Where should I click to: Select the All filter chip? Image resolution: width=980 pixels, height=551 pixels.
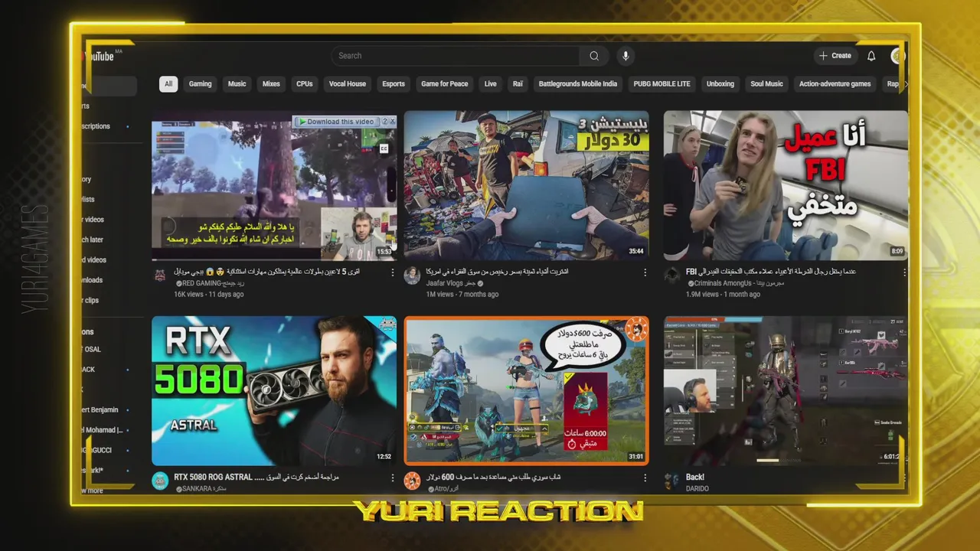(168, 84)
